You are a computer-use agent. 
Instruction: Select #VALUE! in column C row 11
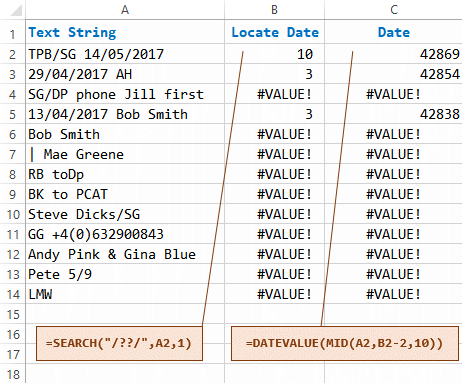tap(393, 234)
